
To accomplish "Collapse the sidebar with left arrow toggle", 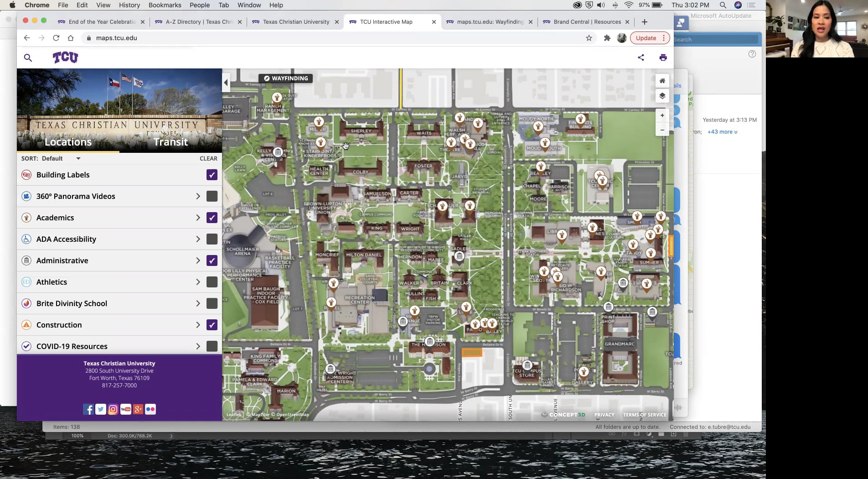I will point(226,83).
